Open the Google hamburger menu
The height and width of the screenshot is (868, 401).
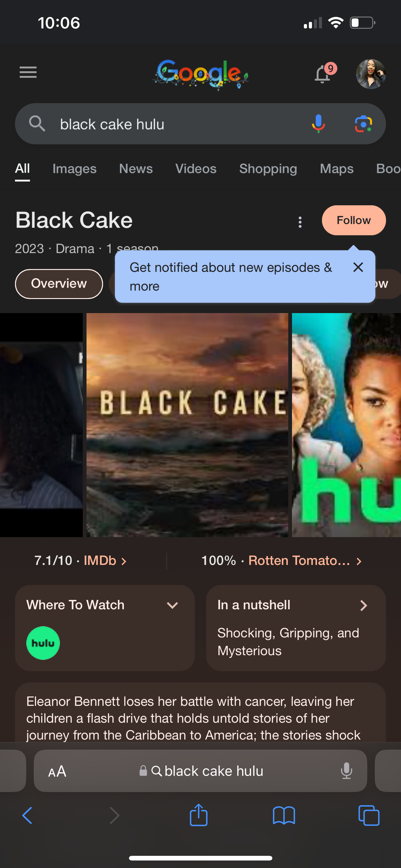tap(28, 72)
